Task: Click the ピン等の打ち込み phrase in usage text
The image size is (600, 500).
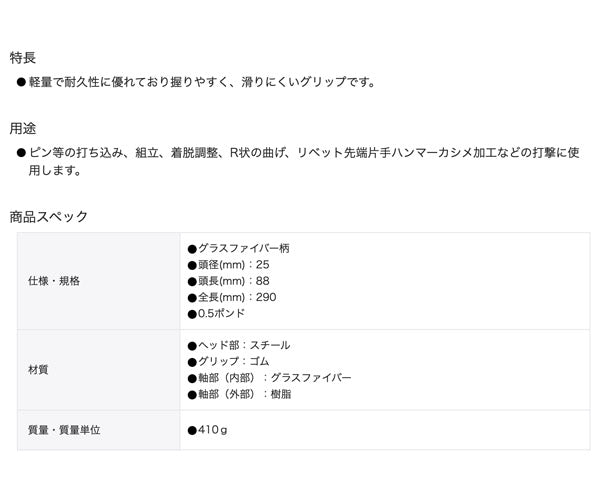Action: tap(77, 153)
